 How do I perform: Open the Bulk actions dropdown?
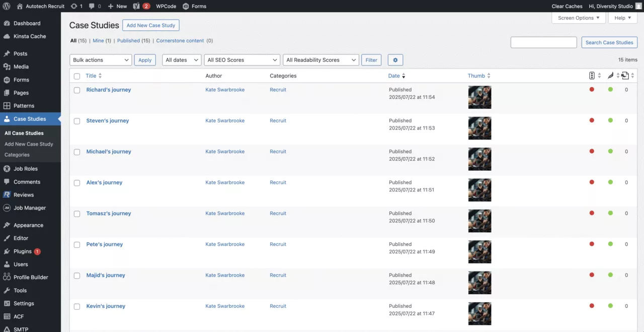coord(101,60)
